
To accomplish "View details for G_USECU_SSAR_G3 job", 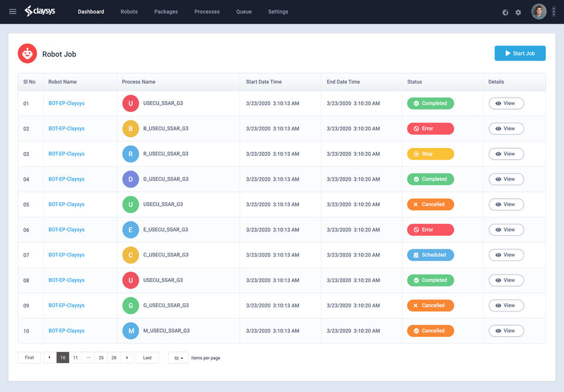I will point(506,306).
